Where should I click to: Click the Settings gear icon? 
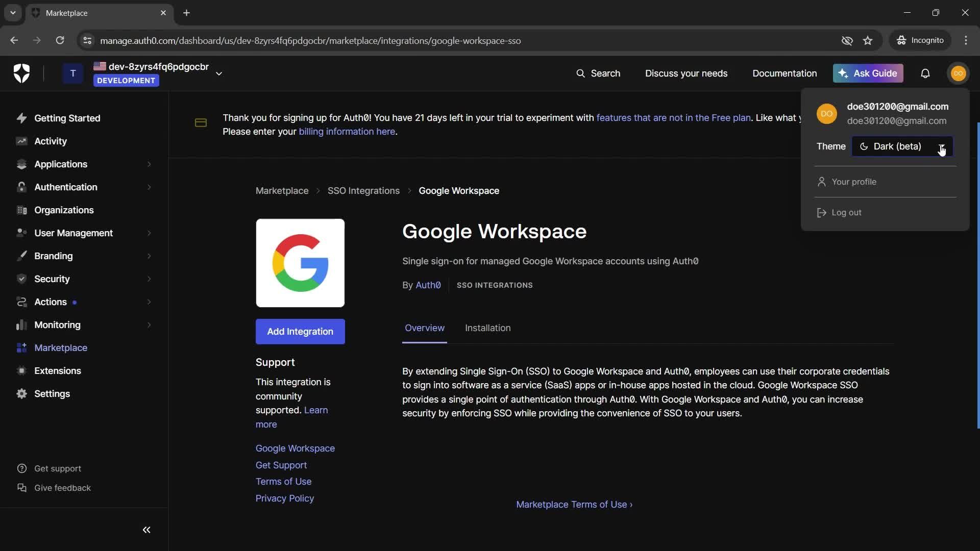click(21, 394)
